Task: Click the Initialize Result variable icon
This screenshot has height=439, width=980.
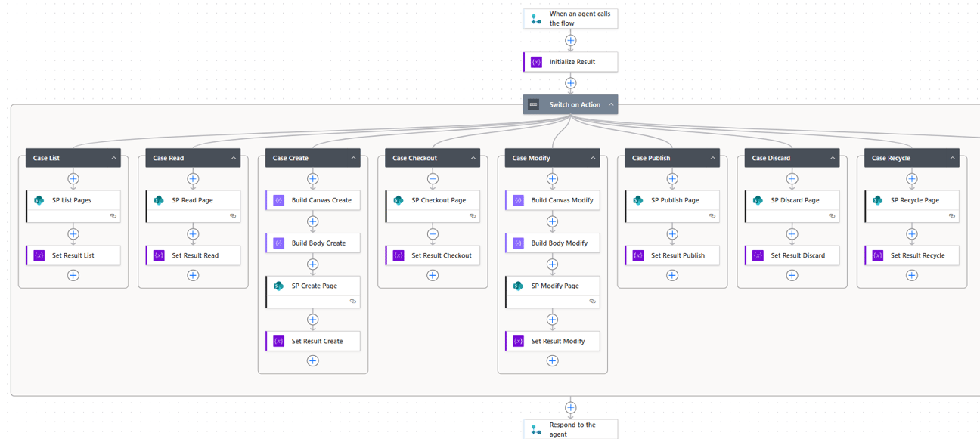Action: tap(536, 61)
